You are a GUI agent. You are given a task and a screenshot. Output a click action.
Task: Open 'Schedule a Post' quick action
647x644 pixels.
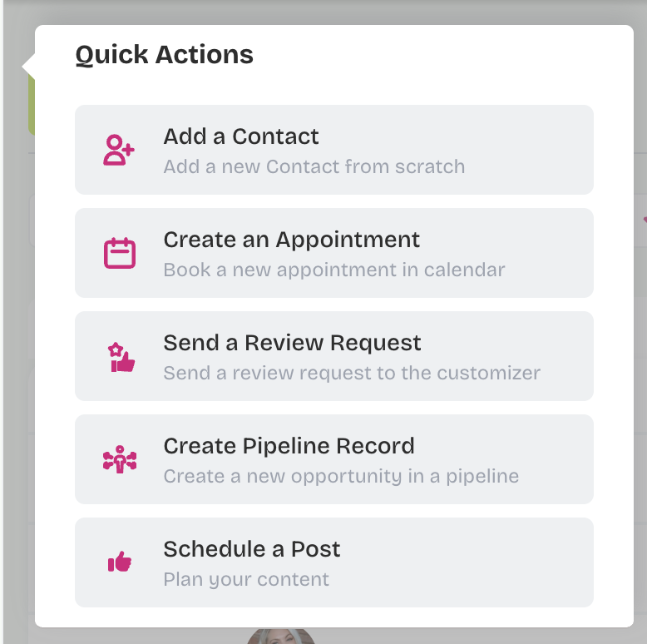tap(251, 549)
